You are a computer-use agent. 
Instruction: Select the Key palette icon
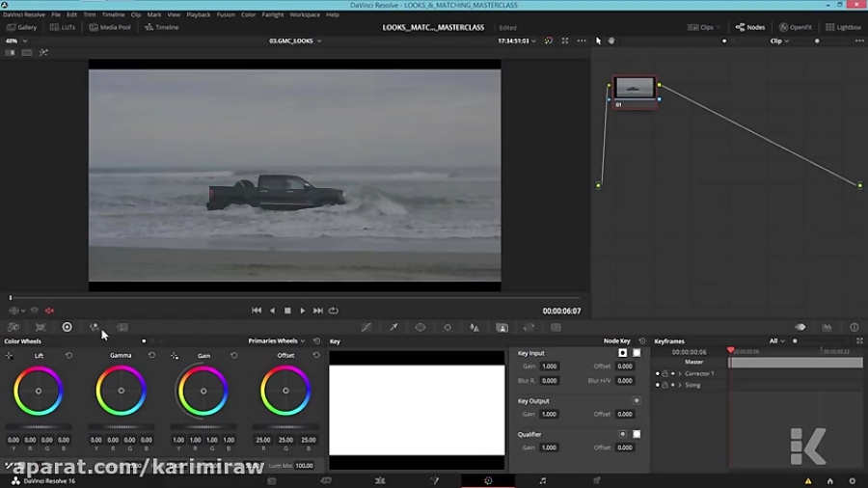pos(502,327)
